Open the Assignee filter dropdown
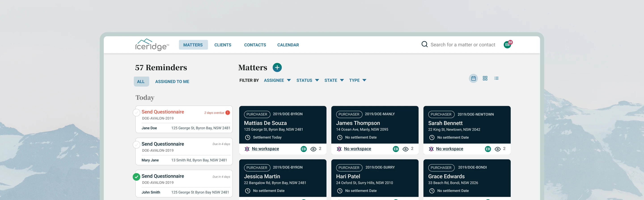 pos(277,80)
